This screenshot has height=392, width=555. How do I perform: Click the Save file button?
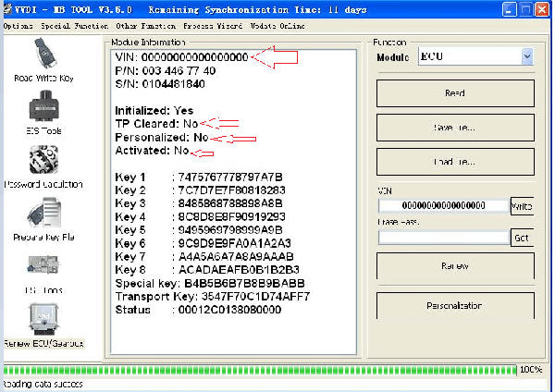[454, 128]
